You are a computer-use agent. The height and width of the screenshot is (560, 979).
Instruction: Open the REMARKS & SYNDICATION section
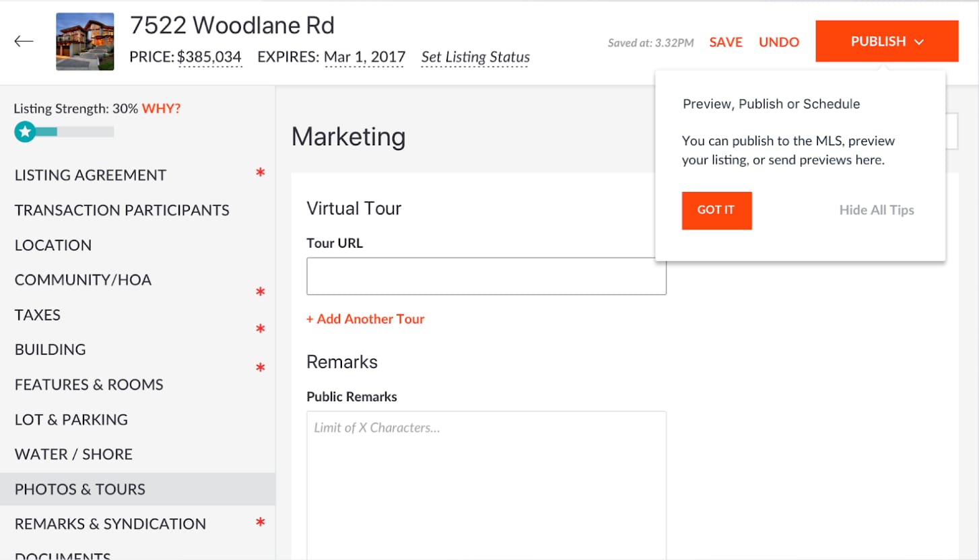[x=109, y=524]
